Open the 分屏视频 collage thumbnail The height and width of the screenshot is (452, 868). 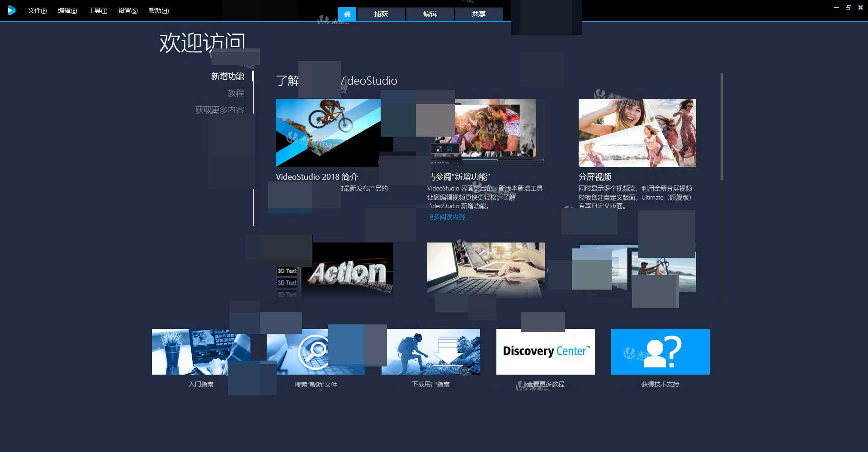(x=637, y=133)
